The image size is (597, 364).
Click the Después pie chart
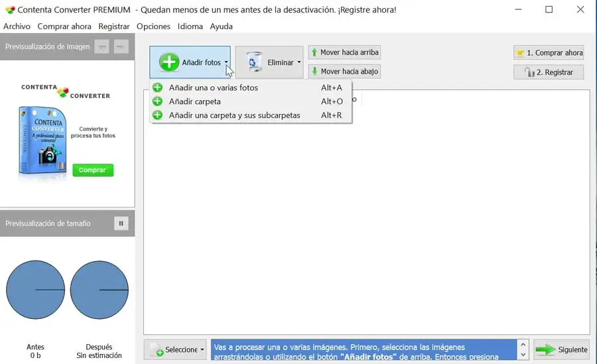point(99,290)
